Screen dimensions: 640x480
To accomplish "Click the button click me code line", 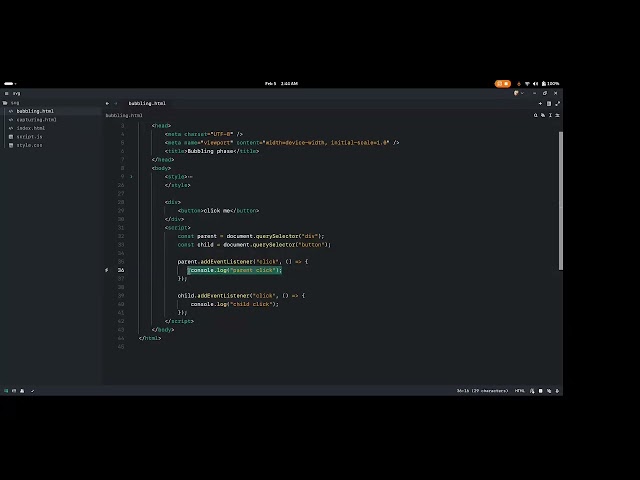I will [x=218, y=211].
